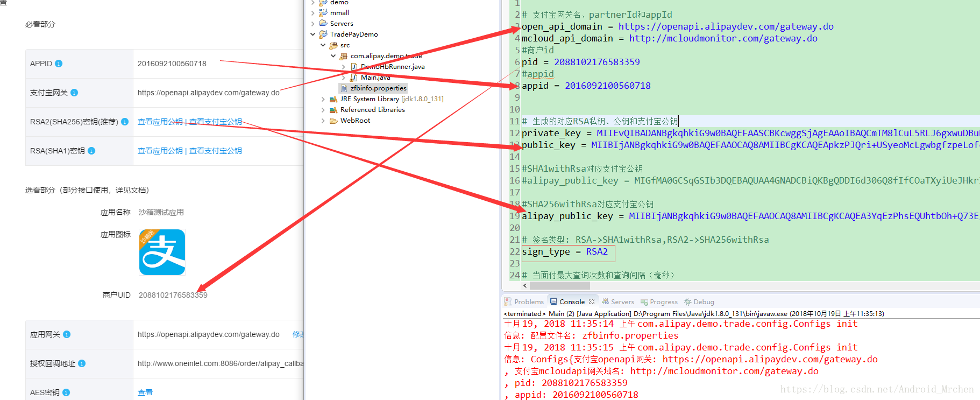This screenshot has height=400, width=980.
Task: Click the DemoHbRunner.java file icon
Action: click(354, 67)
